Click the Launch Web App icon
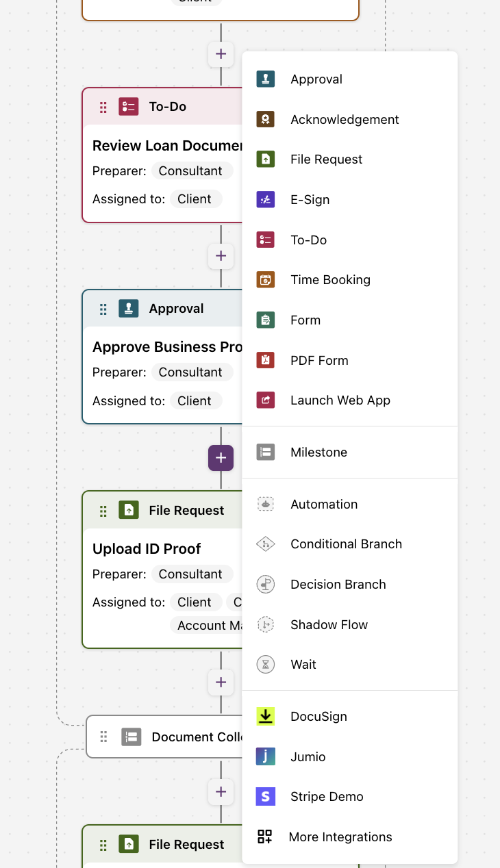 click(266, 400)
